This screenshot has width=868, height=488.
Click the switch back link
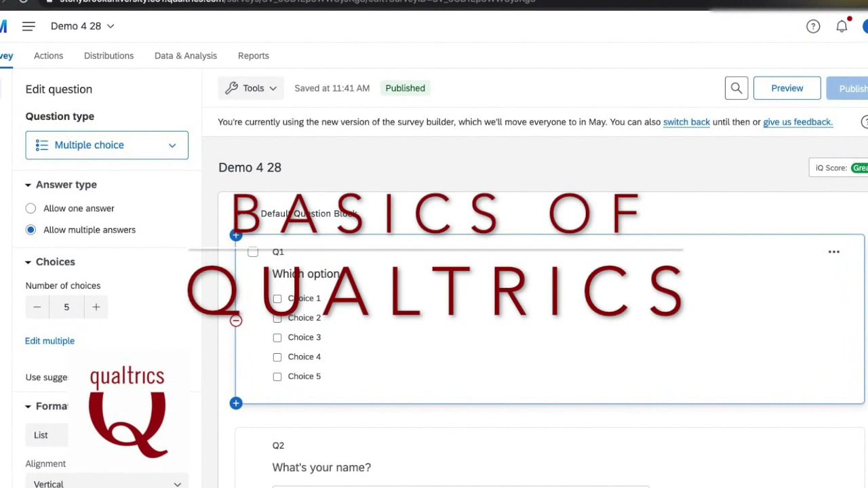686,122
